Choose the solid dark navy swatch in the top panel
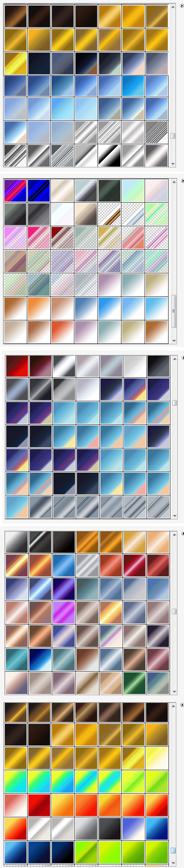The width and height of the screenshot is (184, 868). point(39,63)
